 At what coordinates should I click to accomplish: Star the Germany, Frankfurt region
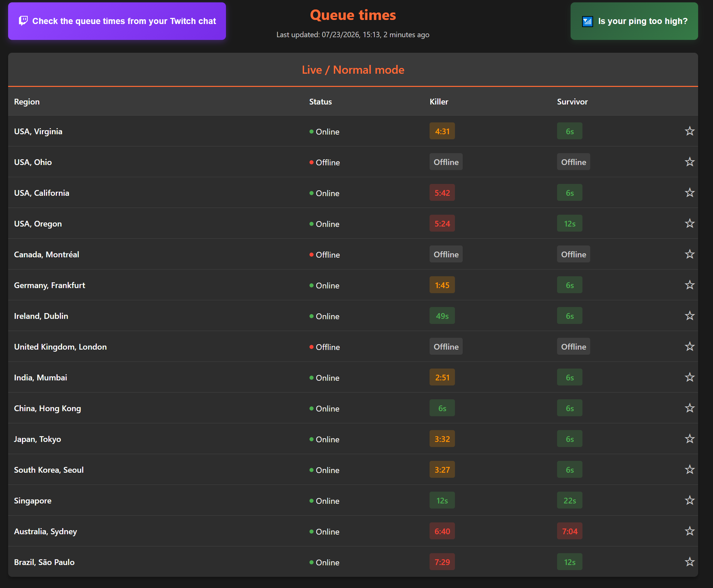point(690,285)
